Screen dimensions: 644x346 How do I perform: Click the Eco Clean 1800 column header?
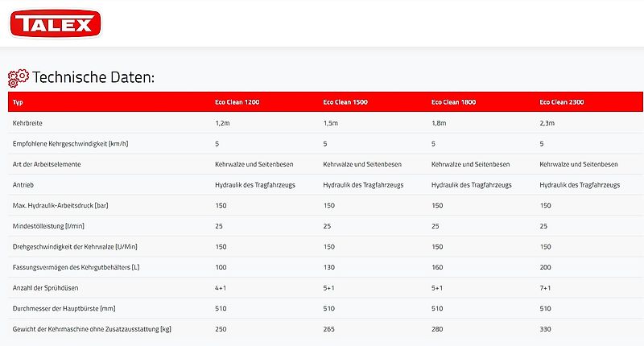(x=454, y=102)
